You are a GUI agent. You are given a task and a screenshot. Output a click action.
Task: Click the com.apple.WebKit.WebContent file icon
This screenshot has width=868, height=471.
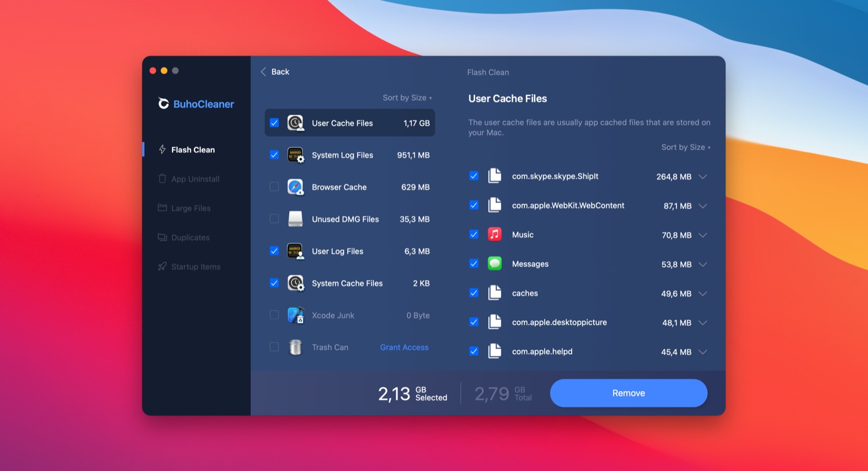[x=495, y=205]
